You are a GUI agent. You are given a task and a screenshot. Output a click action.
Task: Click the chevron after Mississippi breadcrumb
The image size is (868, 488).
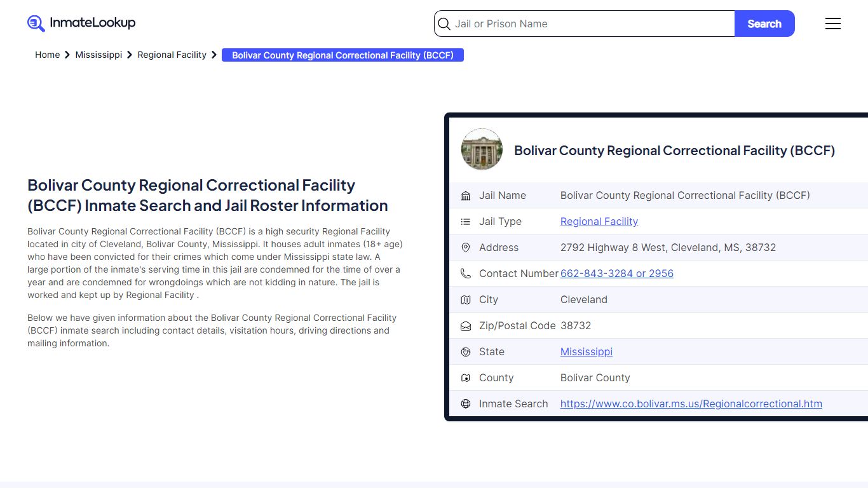(x=130, y=55)
